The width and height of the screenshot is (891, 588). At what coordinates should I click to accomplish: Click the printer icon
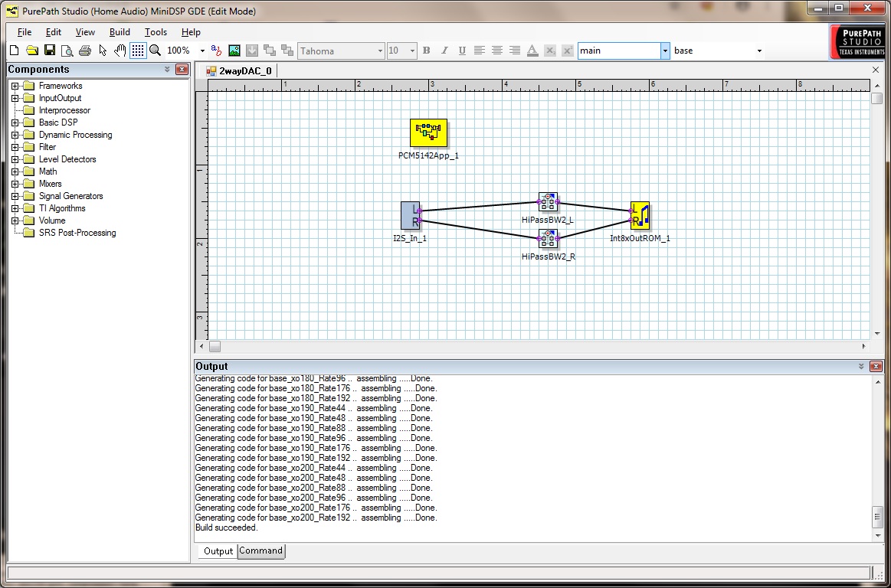click(x=85, y=51)
